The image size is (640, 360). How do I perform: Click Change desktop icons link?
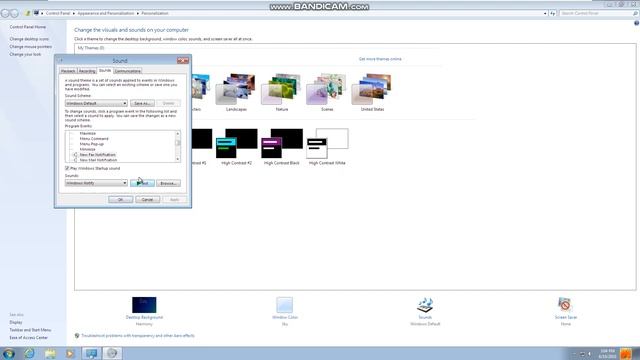pyautogui.click(x=29, y=39)
